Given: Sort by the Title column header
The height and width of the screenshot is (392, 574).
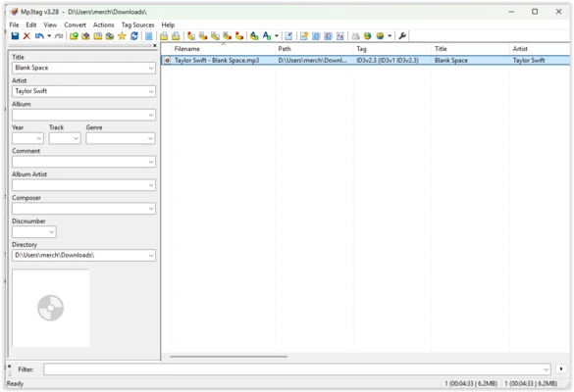Looking at the screenshot, I should (470, 49).
